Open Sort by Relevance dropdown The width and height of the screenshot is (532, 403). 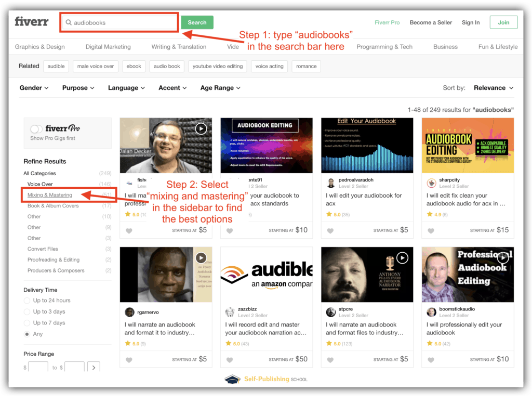494,87
